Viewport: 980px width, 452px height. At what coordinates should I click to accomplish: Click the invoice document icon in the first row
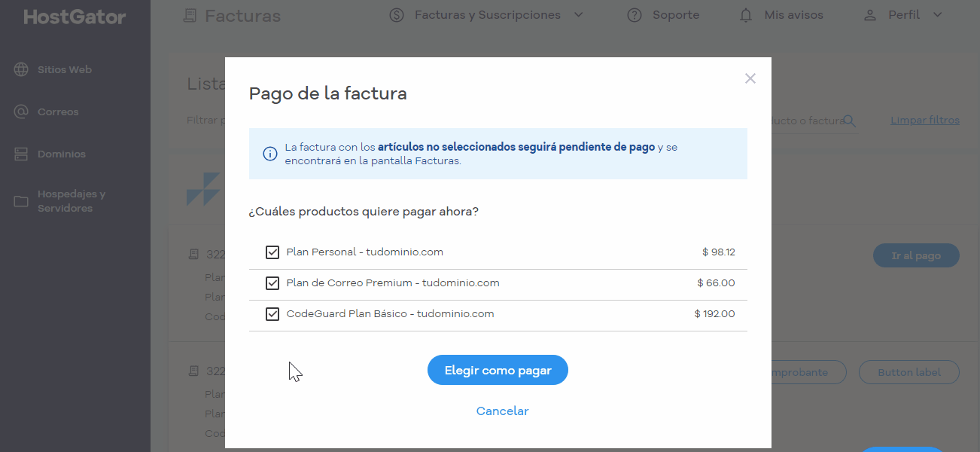194,255
